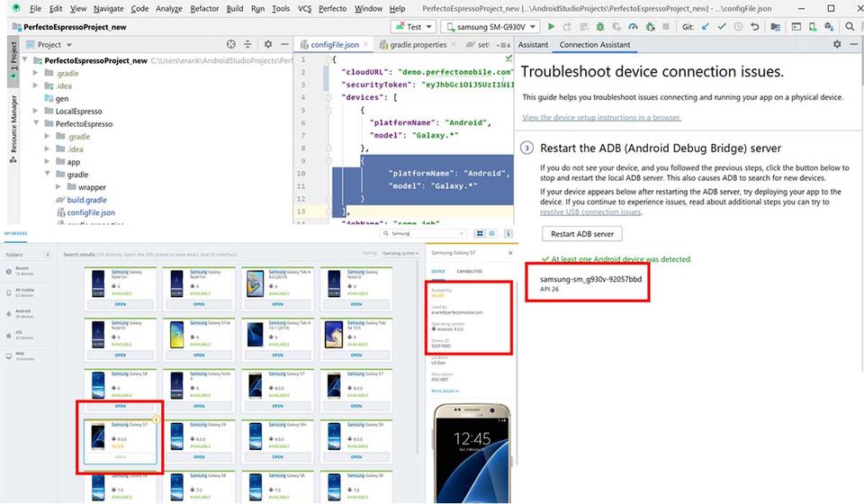Expand the app folder tree arrow
The image size is (864, 504).
click(48, 161)
